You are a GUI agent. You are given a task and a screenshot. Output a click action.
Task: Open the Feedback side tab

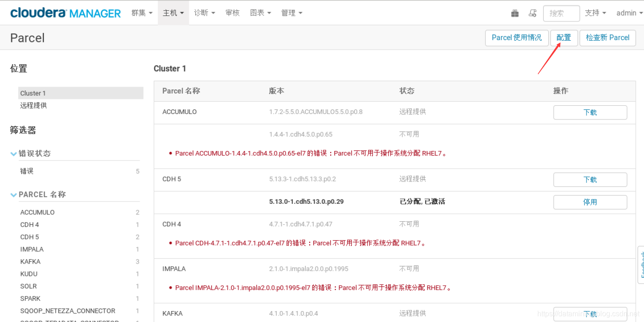[x=640, y=265]
